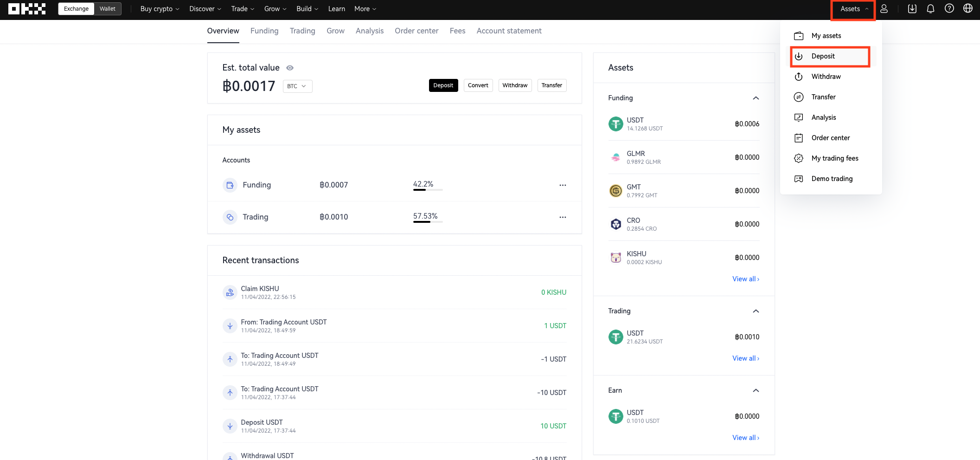Click the Withdraw button

point(515,85)
